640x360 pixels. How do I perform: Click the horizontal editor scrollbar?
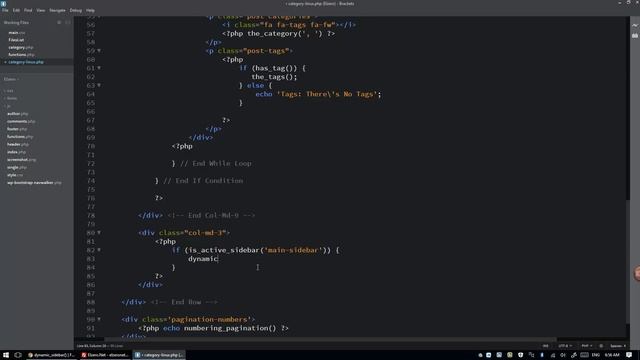331,339
